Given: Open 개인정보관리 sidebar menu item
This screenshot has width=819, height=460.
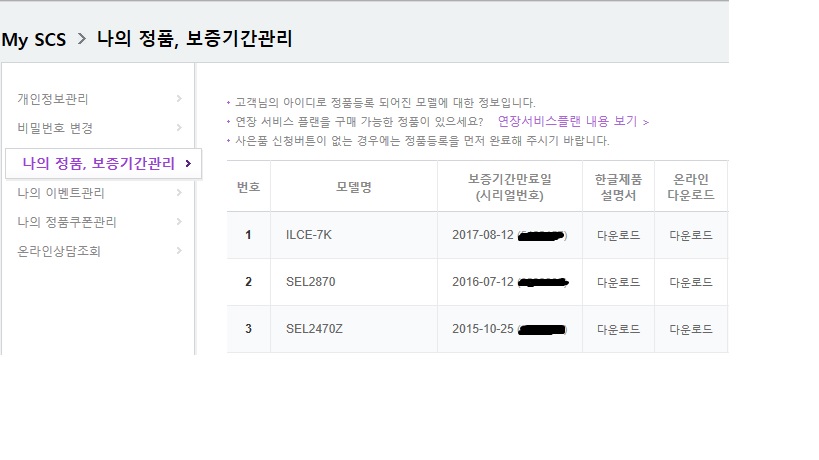Looking at the screenshot, I should (x=53, y=99).
